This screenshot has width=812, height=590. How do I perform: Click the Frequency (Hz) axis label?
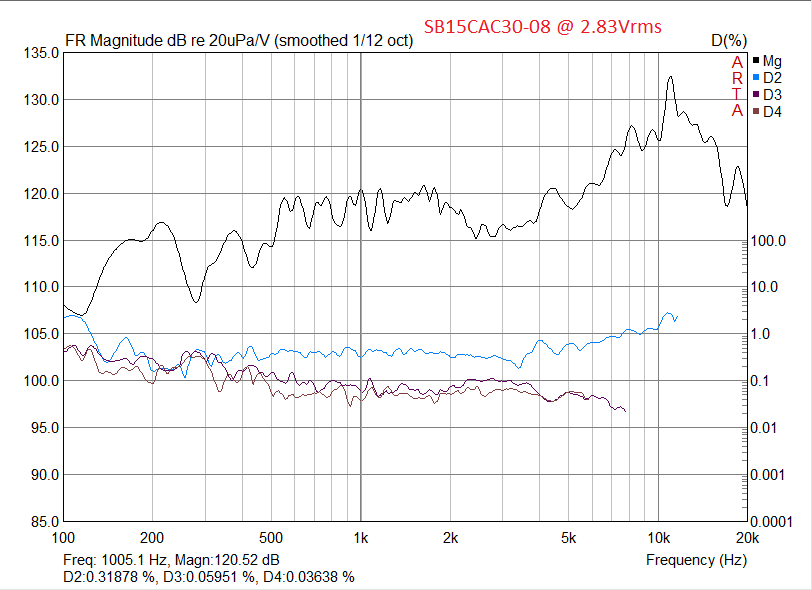tap(697, 560)
